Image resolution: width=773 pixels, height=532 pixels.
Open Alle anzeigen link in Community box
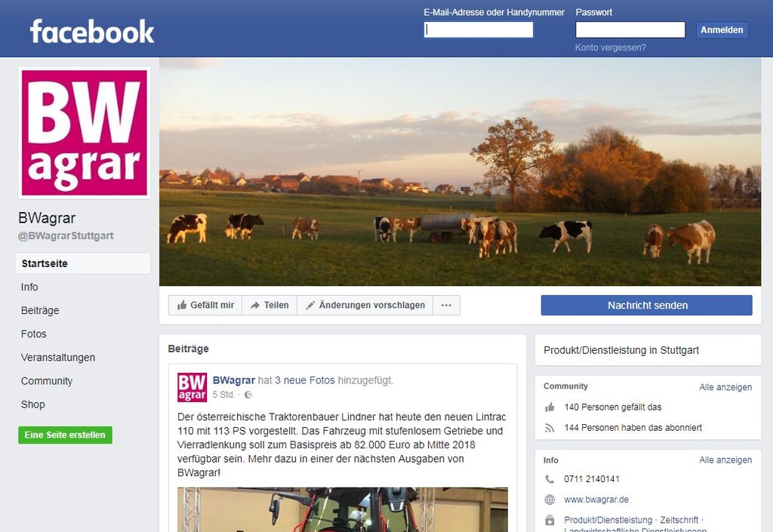725,387
